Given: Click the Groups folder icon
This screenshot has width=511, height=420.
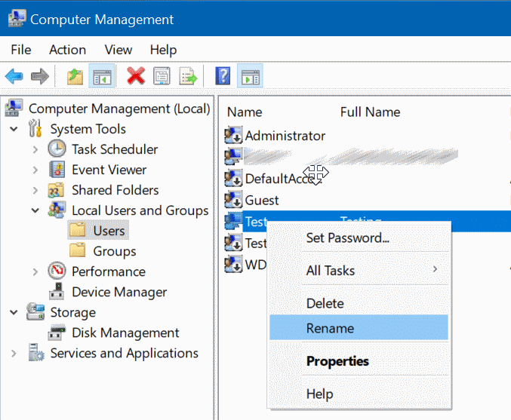Looking at the screenshot, I should click(78, 250).
